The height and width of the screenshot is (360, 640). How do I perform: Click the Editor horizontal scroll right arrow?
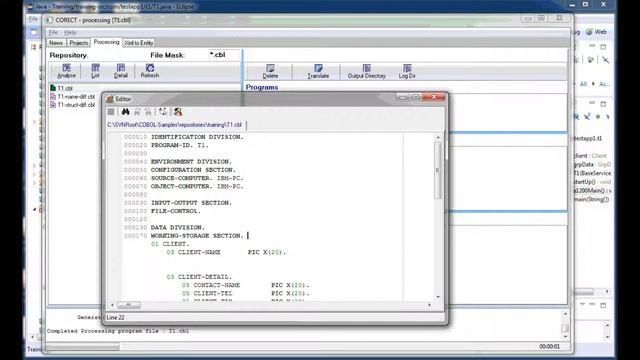(x=429, y=305)
